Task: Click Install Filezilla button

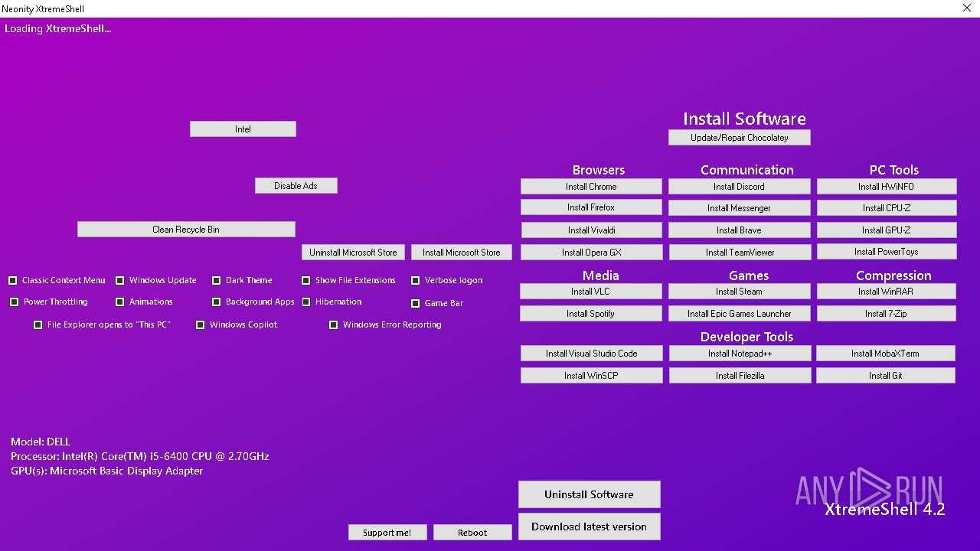Action: click(x=740, y=376)
